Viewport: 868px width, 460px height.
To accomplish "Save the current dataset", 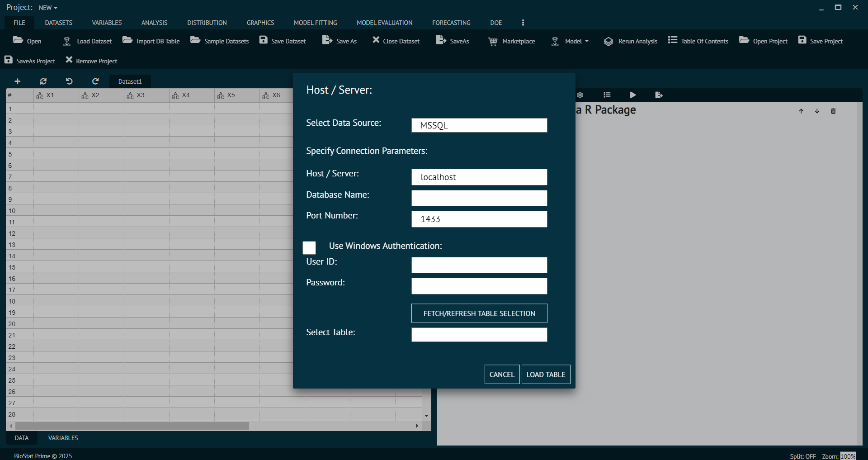I will click(x=282, y=41).
